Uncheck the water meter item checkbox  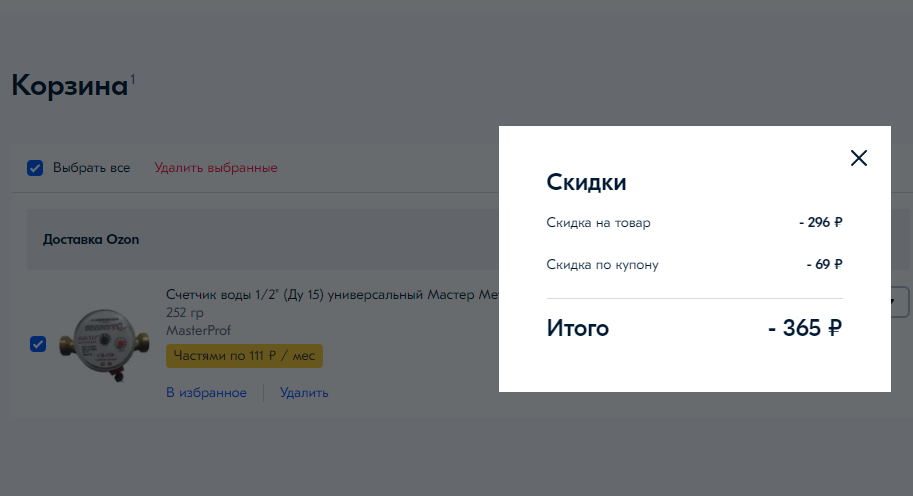tap(38, 344)
